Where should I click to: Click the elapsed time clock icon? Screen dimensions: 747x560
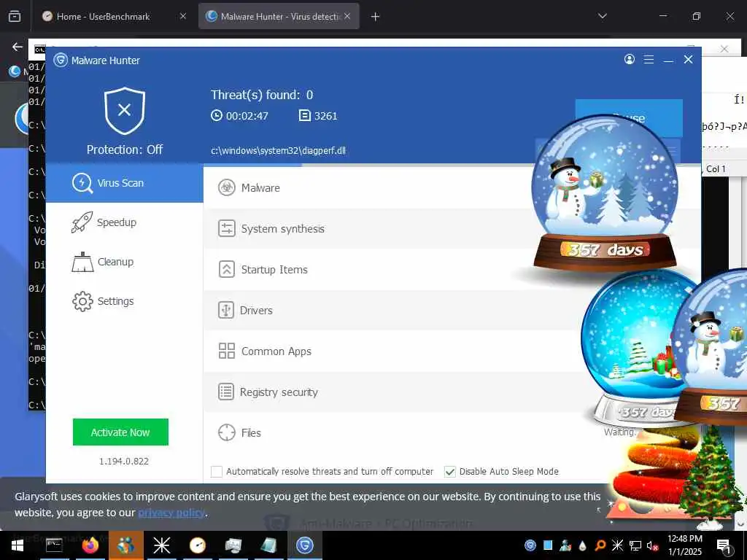pos(216,115)
